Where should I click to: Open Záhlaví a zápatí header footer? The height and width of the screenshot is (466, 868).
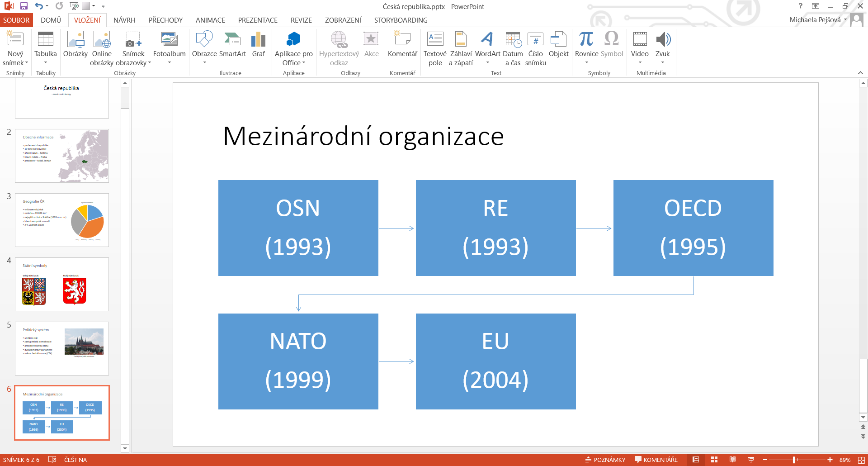(461, 49)
